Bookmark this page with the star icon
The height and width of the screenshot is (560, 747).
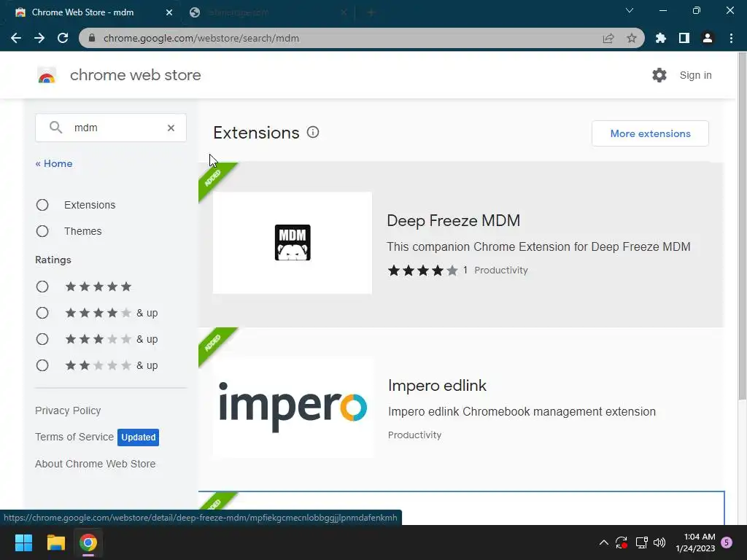[631, 38]
